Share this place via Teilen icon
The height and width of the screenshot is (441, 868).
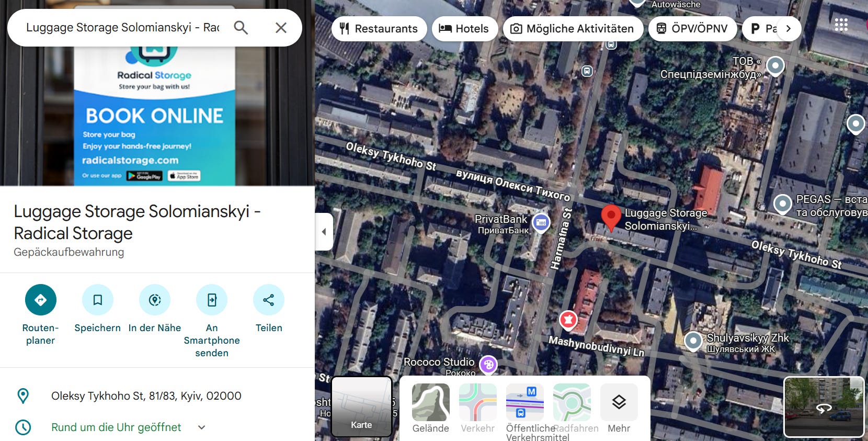269,300
